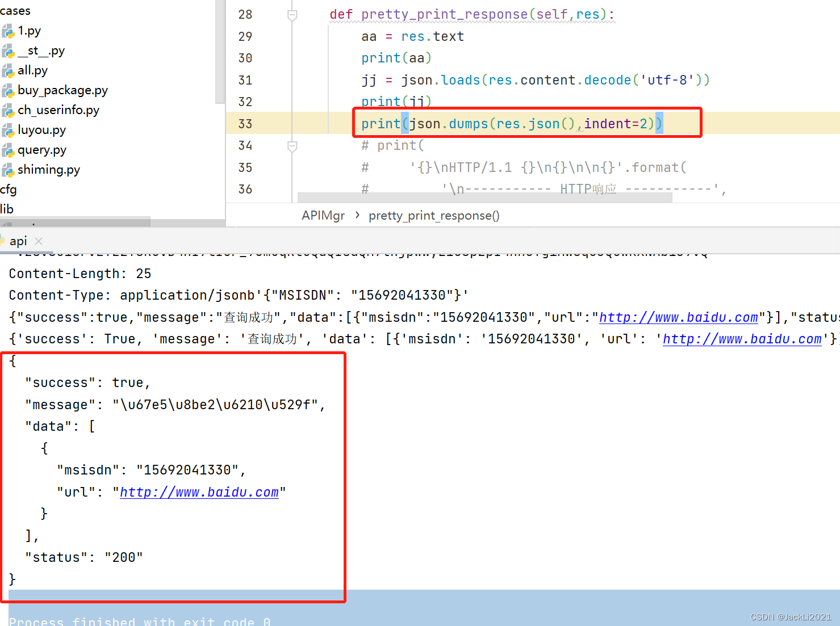This screenshot has height=626, width=840.
Task: Click the Python icon beside ch_userinfo.py
Action: [x=8, y=110]
